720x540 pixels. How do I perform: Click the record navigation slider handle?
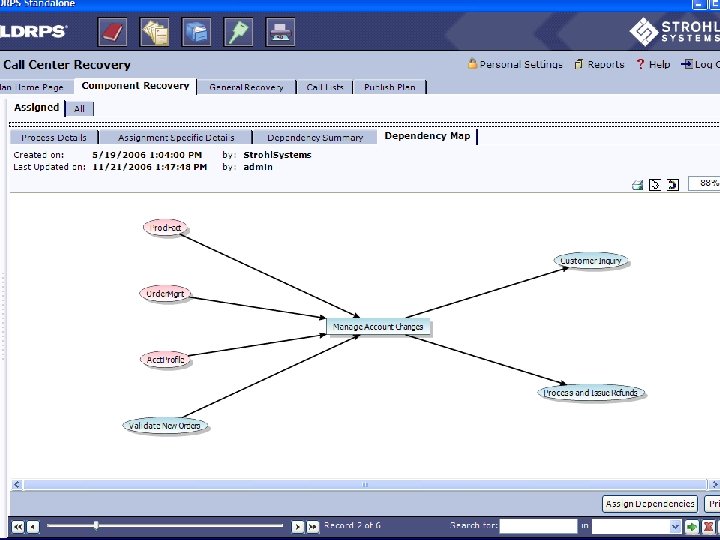(96, 526)
